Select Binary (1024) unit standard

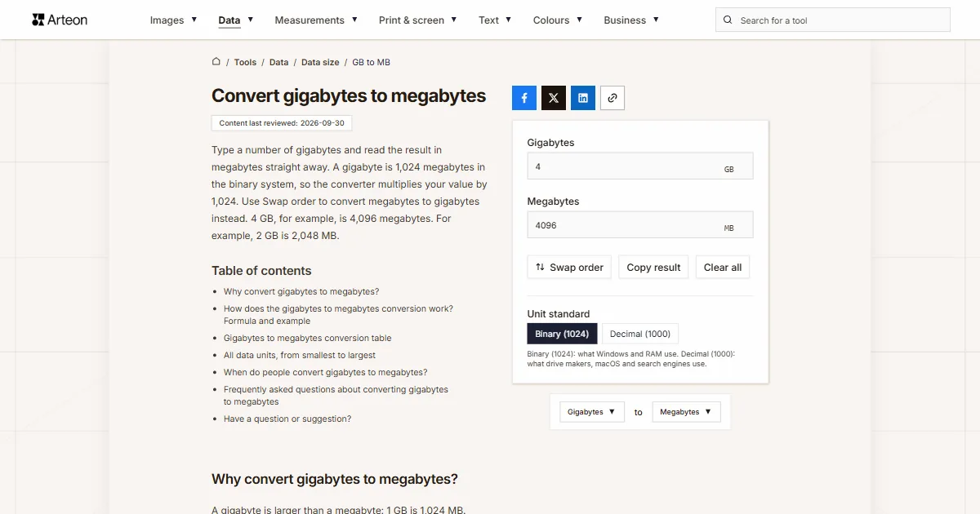563,334
